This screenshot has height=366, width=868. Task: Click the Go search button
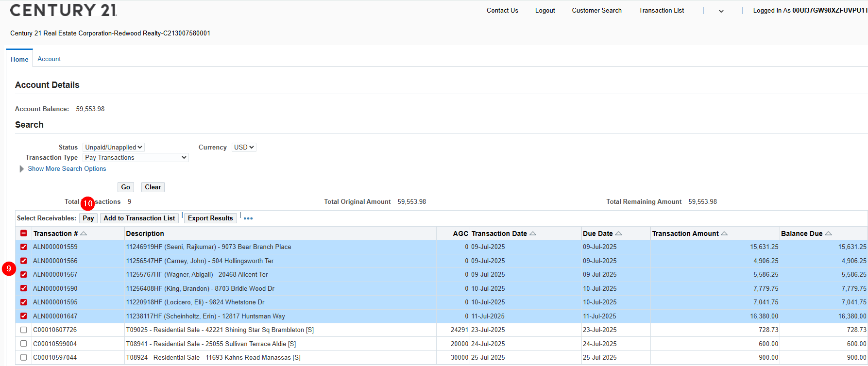126,187
